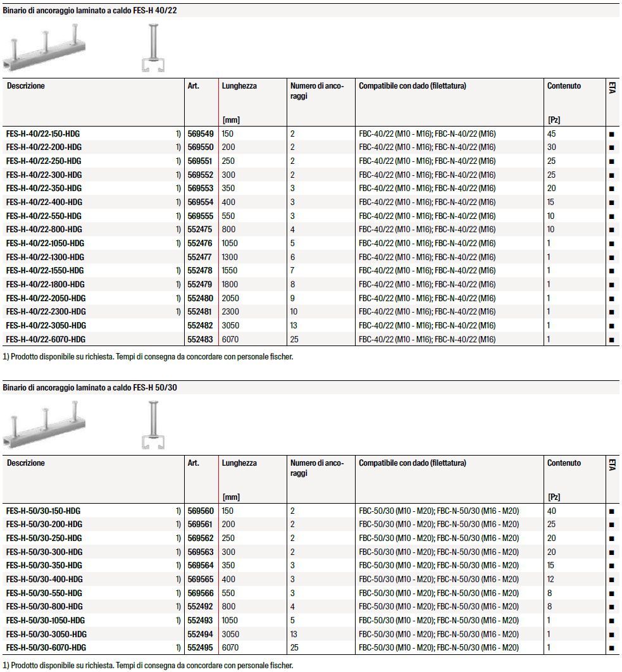Click the footnote marker beside FES-H-40/22-1050-HDG
Screen dimensions: 622x672
(178, 244)
